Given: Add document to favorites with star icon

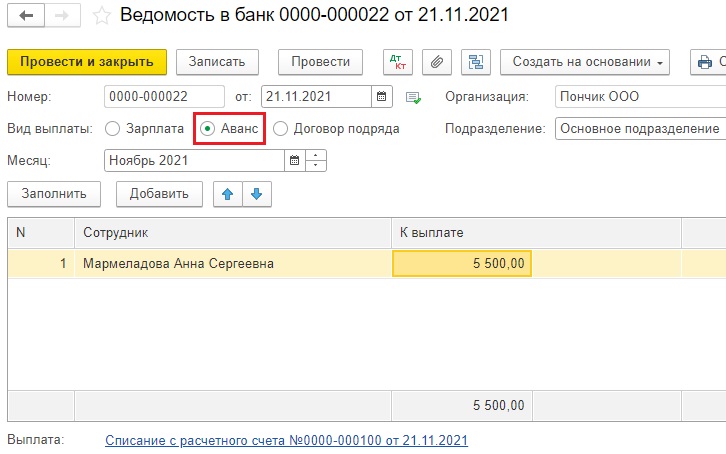Looking at the screenshot, I should 101,16.
